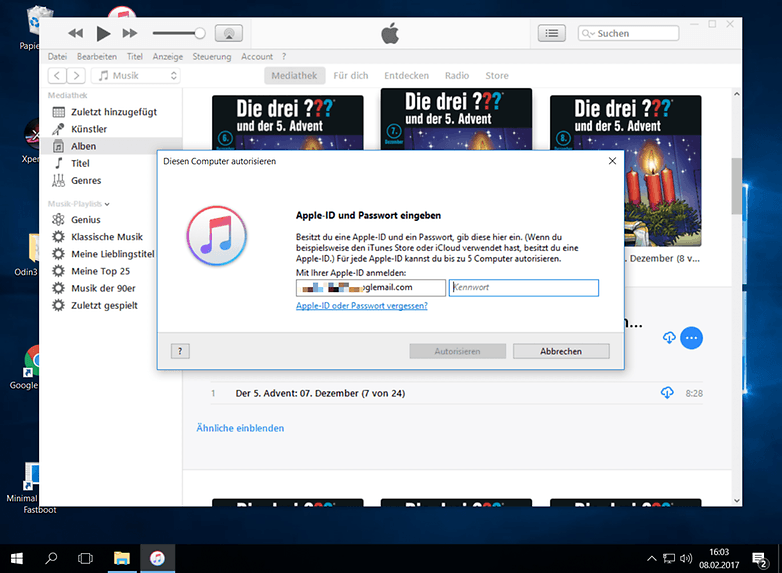Show hidden system tray icons

(651, 559)
